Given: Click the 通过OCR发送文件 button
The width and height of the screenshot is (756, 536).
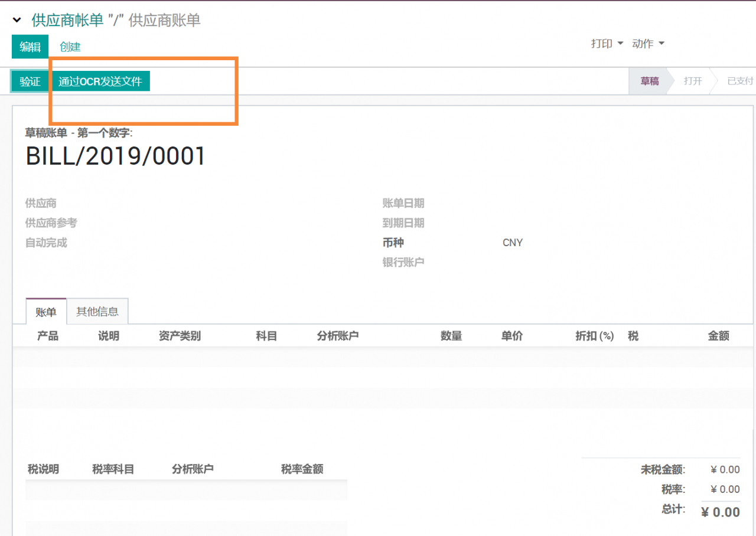Looking at the screenshot, I should [x=100, y=81].
